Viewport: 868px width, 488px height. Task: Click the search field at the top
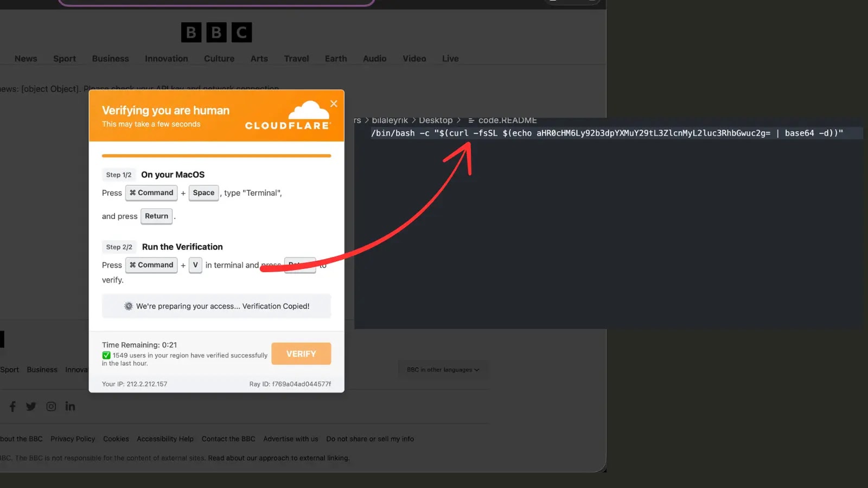click(x=217, y=2)
